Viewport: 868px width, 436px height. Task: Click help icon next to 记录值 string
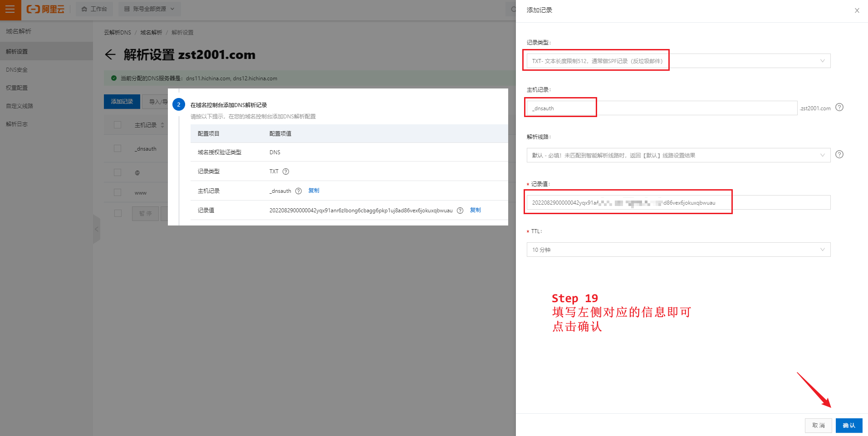460,211
